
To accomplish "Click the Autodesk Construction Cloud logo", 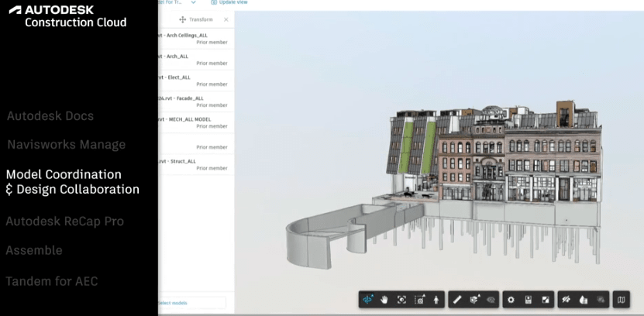I will 67,16.
